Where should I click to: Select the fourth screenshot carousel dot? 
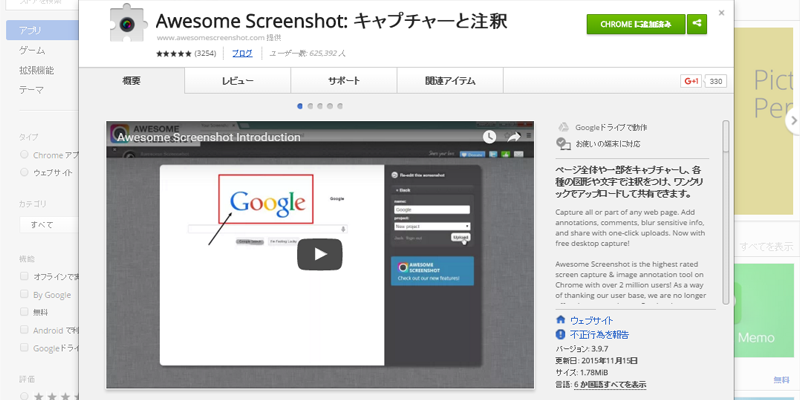330,106
